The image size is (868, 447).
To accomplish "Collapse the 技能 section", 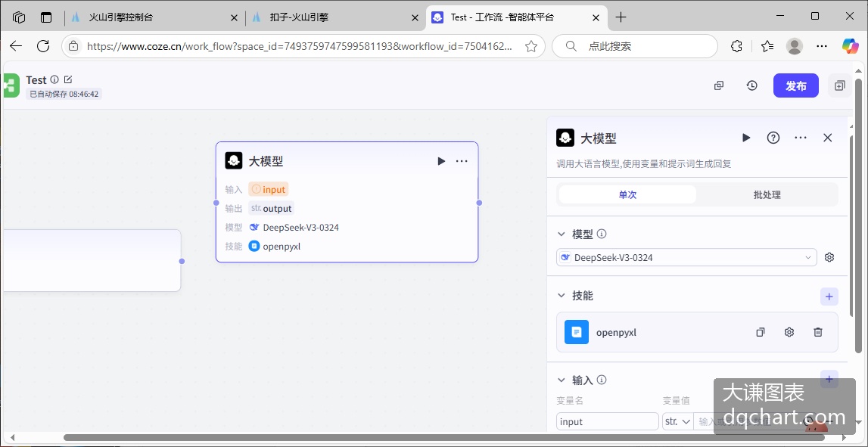I will (562, 296).
